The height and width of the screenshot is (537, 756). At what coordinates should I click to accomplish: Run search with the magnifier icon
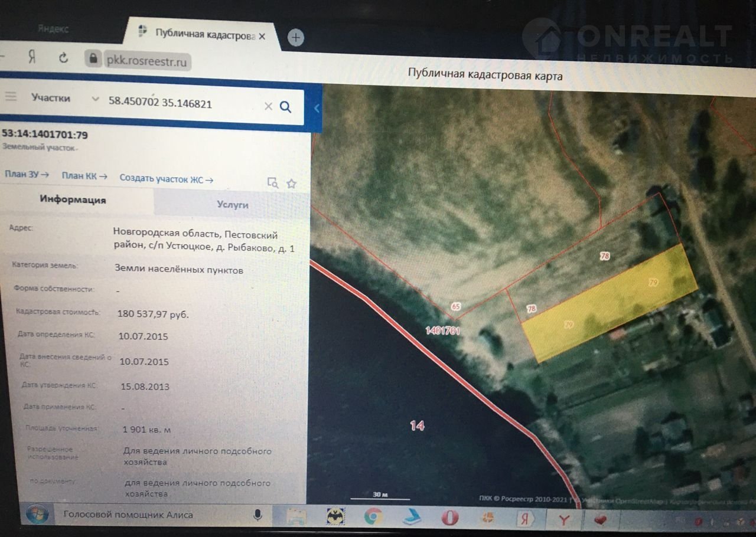(286, 107)
